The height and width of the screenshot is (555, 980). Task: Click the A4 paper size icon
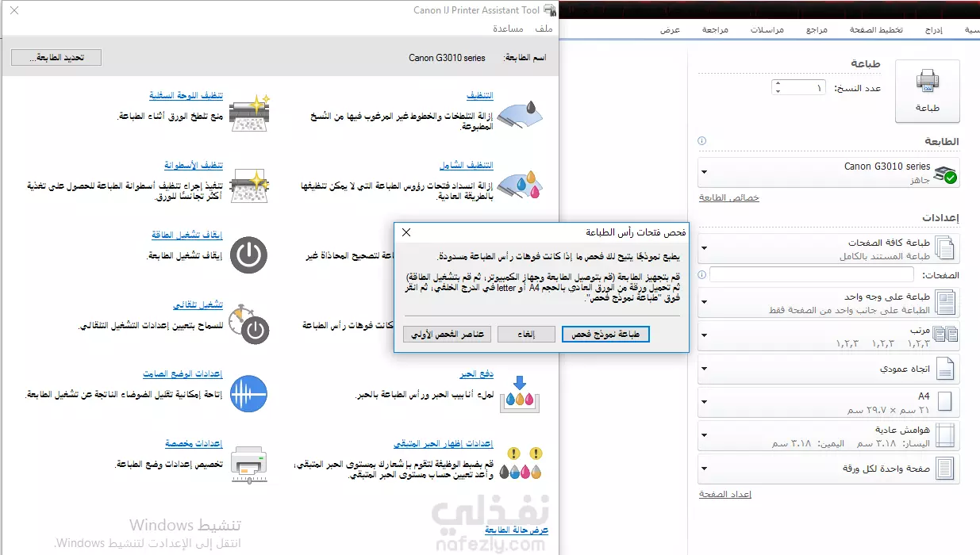tap(945, 401)
